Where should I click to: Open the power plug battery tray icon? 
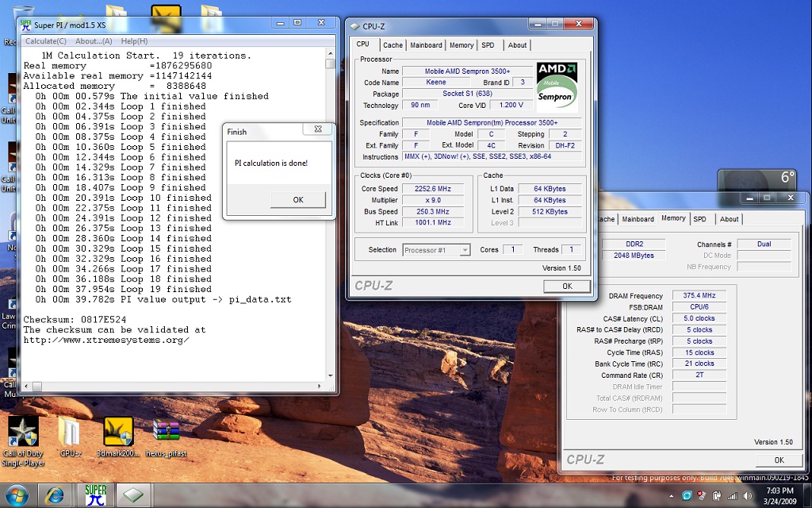(x=717, y=496)
